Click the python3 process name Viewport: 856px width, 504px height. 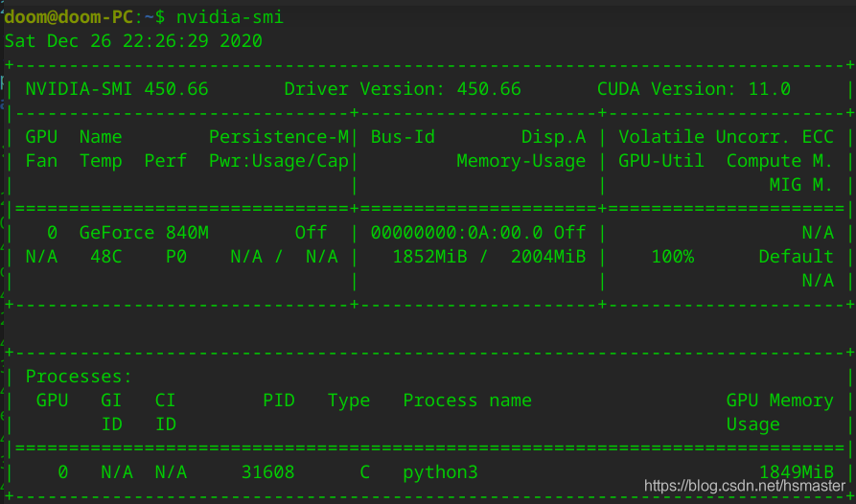440,472
